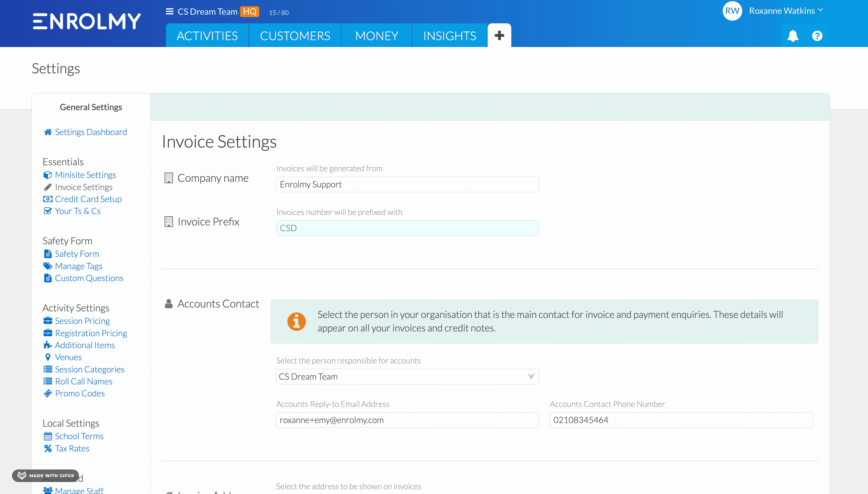Screen dimensions: 868x494
Task: Click the list icon beside Roll Call Names
Action: [x=48, y=381]
